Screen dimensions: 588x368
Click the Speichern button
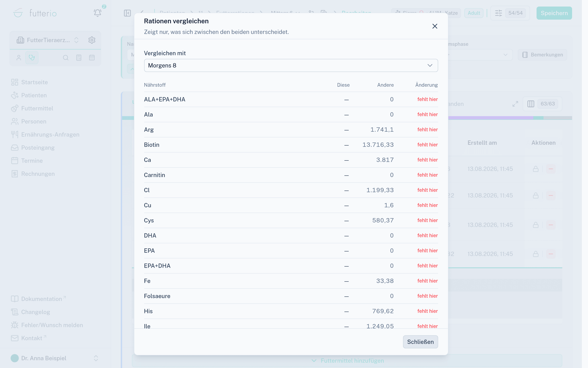point(554,13)
